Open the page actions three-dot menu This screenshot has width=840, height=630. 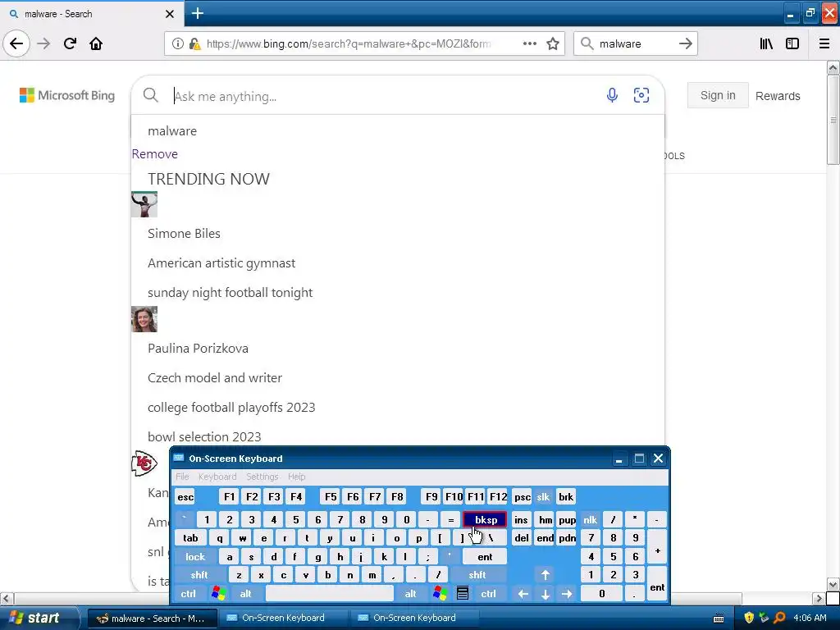tap(529, 43)
